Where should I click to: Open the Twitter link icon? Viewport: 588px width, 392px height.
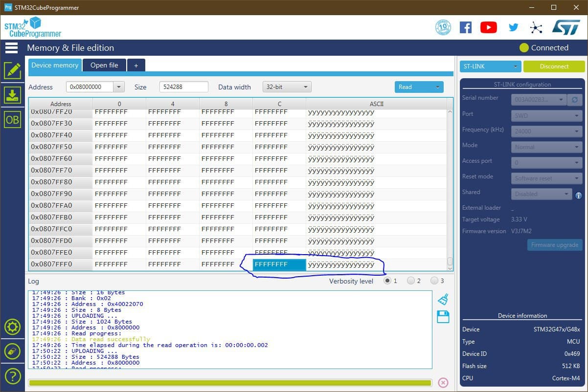tap(513, 27)
